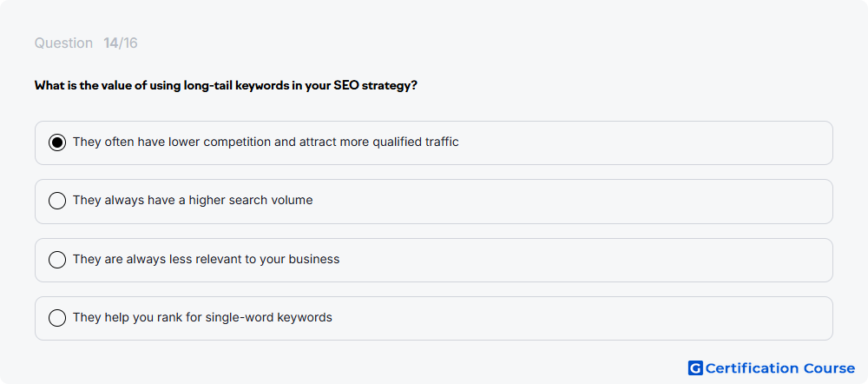Click the answer text "They help you rank for single-word keywords"
This screenshot has height=384, width=868.
(x=202, y=317)
